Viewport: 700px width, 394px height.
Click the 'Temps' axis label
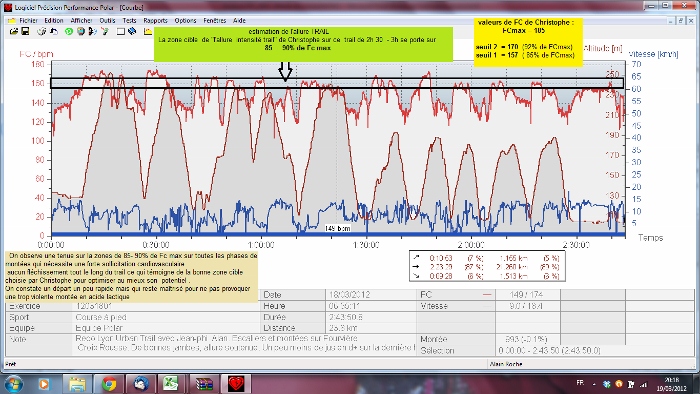click(x=650, y=237)
